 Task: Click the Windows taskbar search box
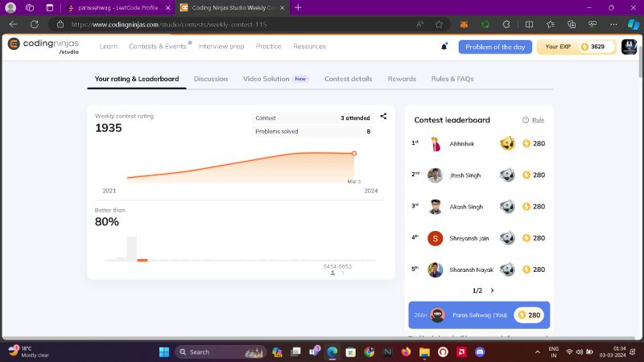point(221,352)
